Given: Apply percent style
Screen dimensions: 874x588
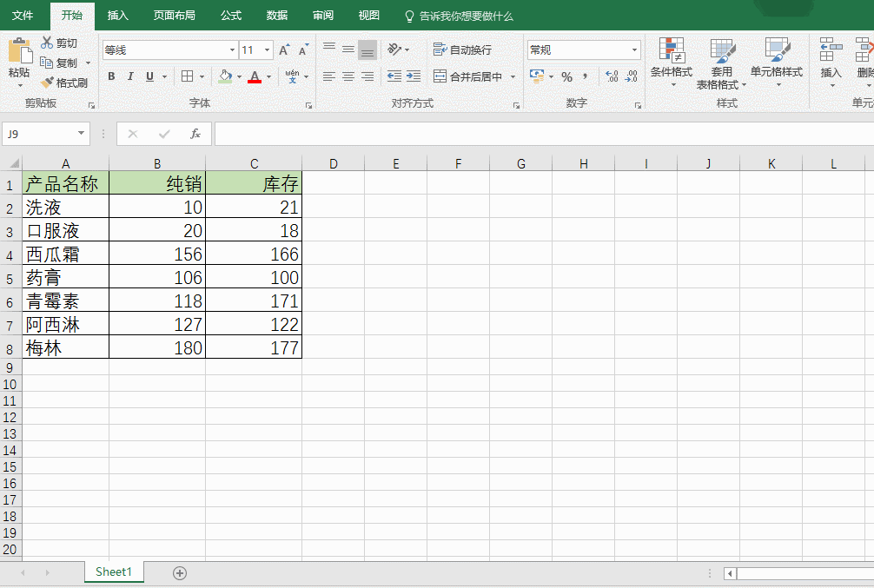Looking at the screenshot, I should coord(566,77).
